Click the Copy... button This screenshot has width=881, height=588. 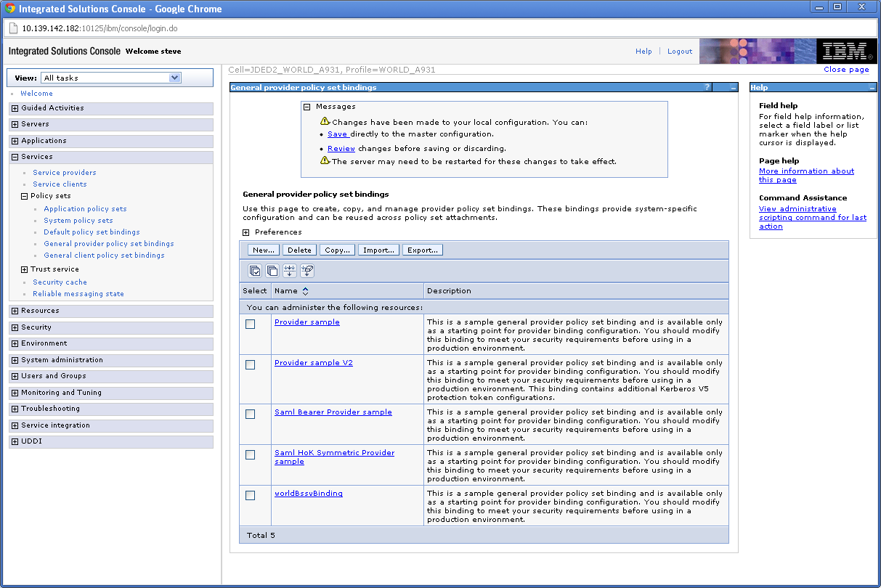337,250
